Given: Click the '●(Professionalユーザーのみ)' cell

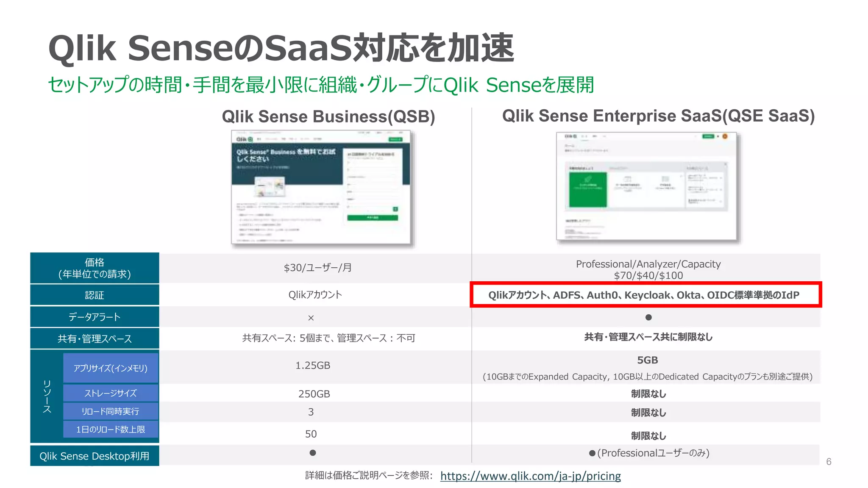Looking at the screenshot, I should pyautogui.click(x=649, y=453).
